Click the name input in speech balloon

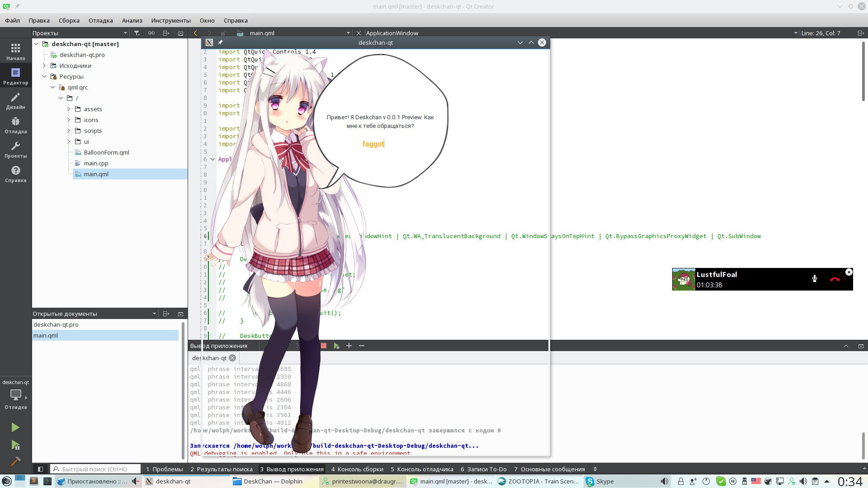pyautogui.click(x=373, y=144)
